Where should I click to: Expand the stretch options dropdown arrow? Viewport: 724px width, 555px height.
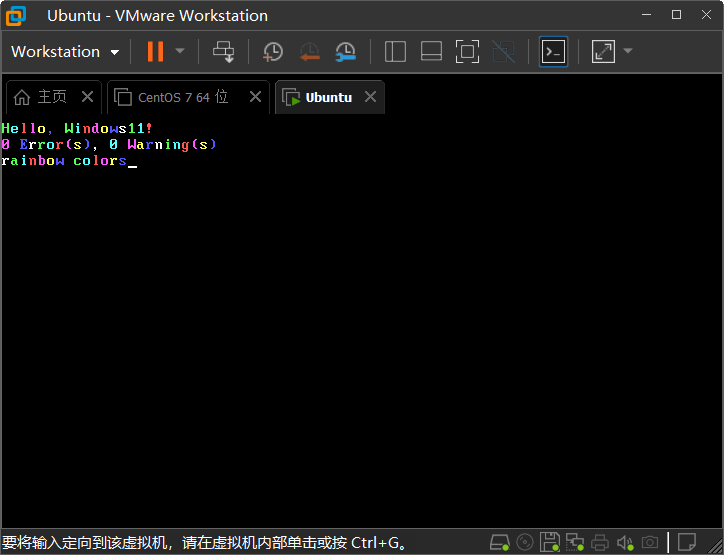[x=627, y=51]
